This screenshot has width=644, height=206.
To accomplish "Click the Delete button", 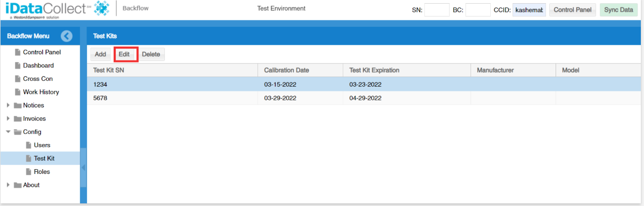I will pos(151,54).
